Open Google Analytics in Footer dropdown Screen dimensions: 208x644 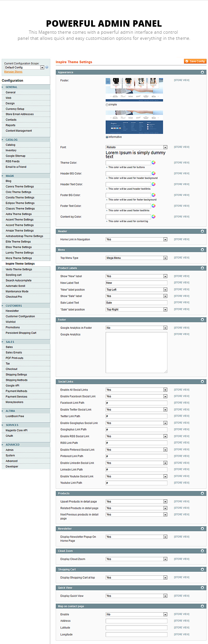point(136,328)
